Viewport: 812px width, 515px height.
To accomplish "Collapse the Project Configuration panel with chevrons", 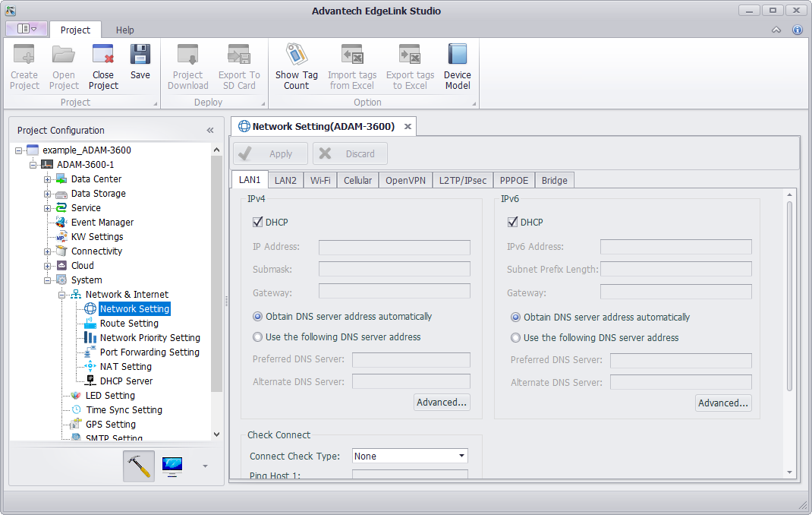I will point(210,131).
